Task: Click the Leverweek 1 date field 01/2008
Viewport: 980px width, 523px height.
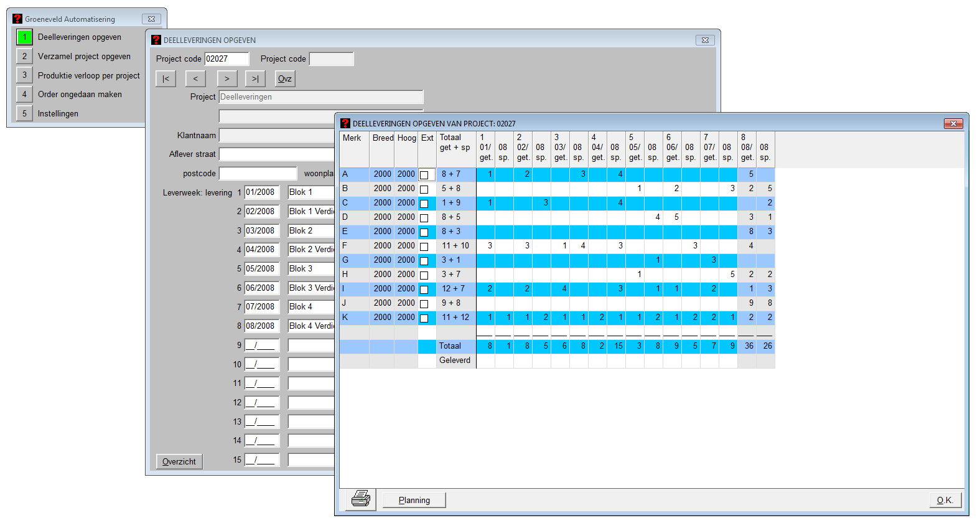Action: tap(261, 192)
